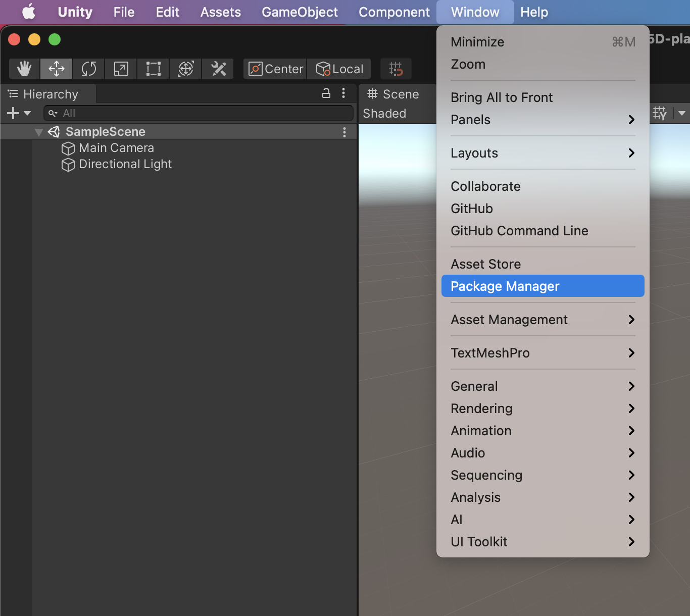
Task: Collapse the SampleScene tree arrow
Action: point(38,132)
